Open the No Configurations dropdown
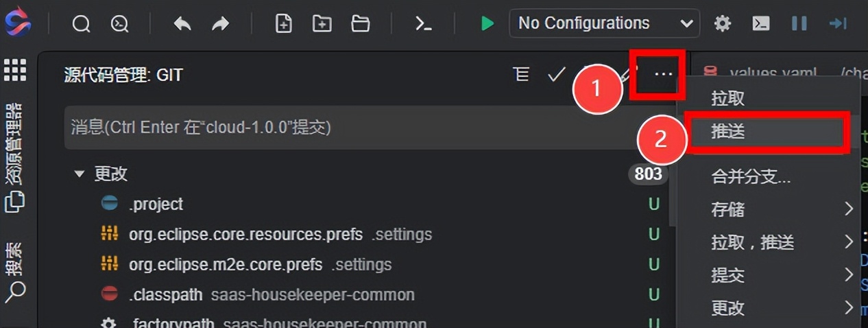Viewport: 868px width, 328px height. click(604, 23)
